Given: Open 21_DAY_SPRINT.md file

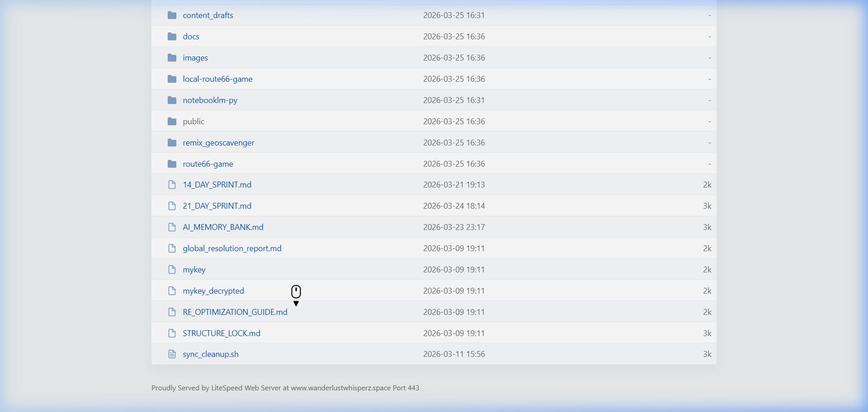Looking at the screenshot, I should pos(217,206).
